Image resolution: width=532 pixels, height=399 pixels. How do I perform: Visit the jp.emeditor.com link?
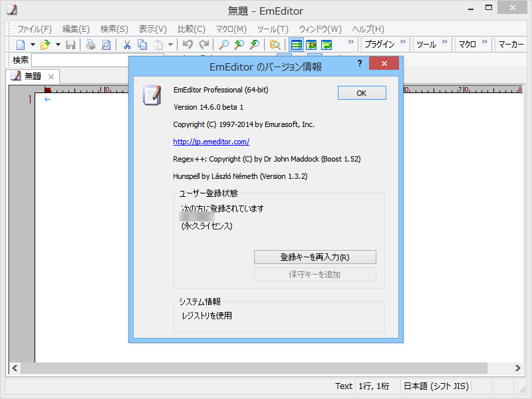coord(211,142)
